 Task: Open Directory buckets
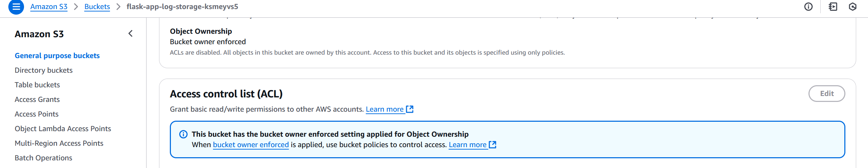click(44, 70)
